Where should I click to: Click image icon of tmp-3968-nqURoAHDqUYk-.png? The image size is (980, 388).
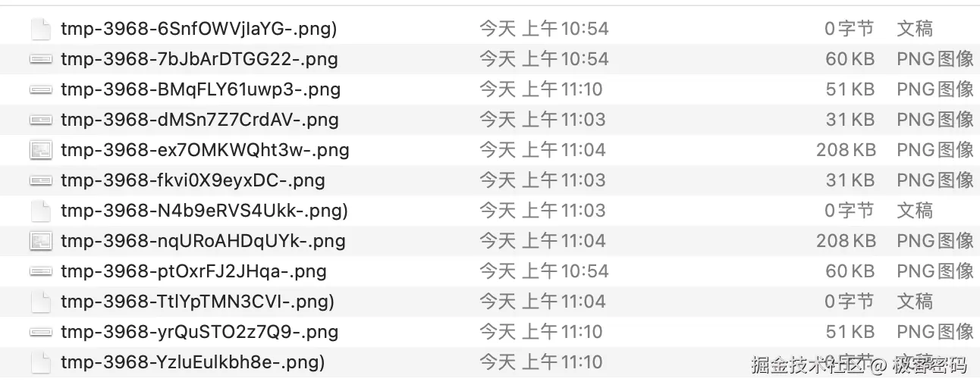(x=40, y=241)
